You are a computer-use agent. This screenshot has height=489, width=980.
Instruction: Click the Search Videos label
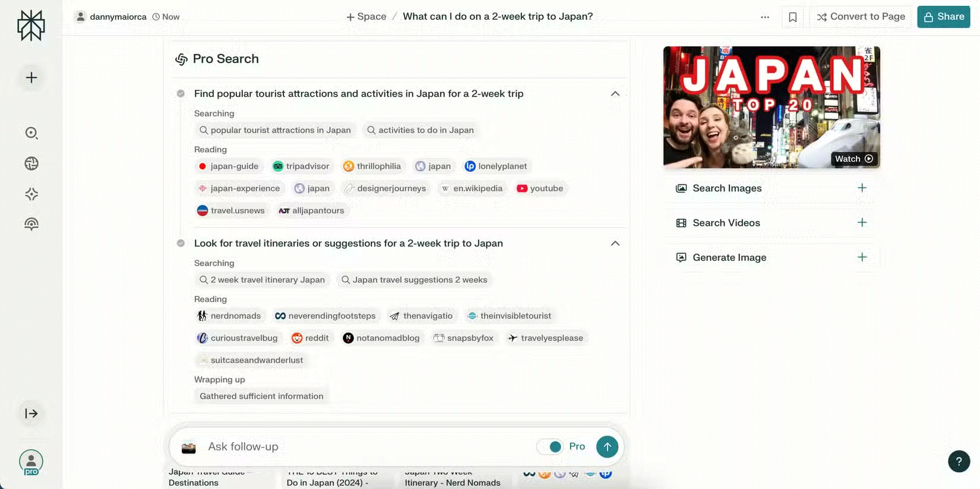(x=726, y=223)
